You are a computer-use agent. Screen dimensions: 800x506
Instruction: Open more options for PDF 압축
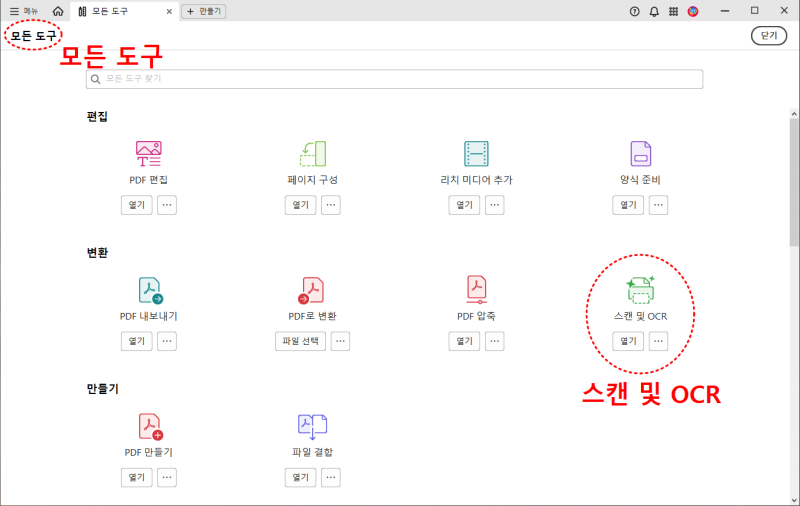point(494,341)
